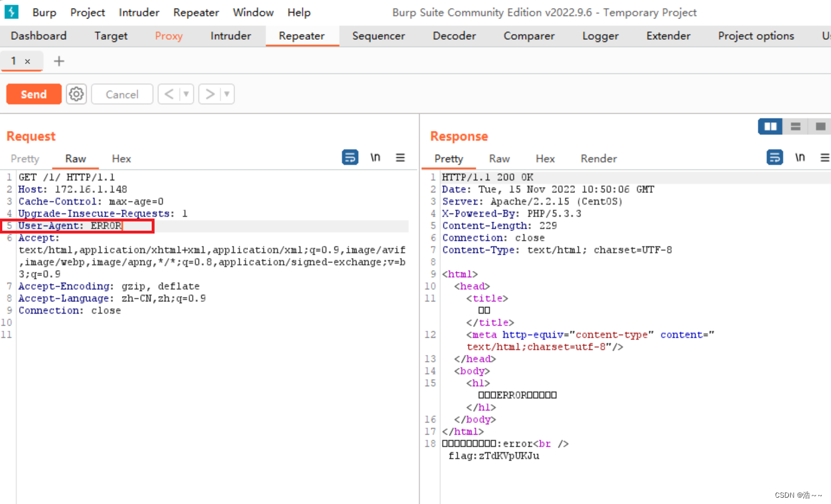Switch to Sequencer tab

[378, 36]
